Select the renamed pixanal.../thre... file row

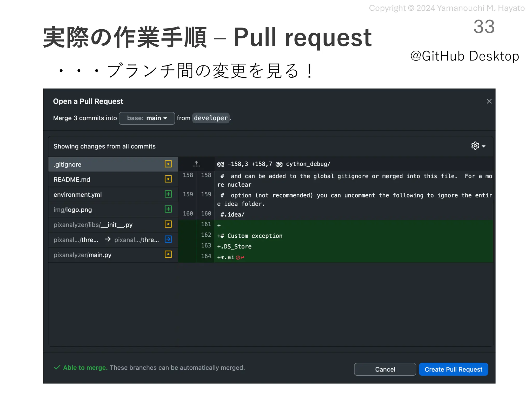[x=113, y=240]
